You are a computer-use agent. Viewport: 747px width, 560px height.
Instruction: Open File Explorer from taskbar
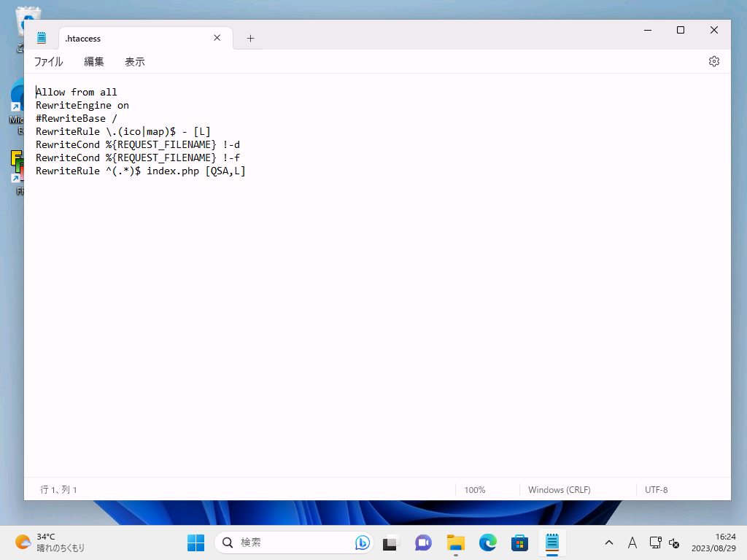click(456, 542)
